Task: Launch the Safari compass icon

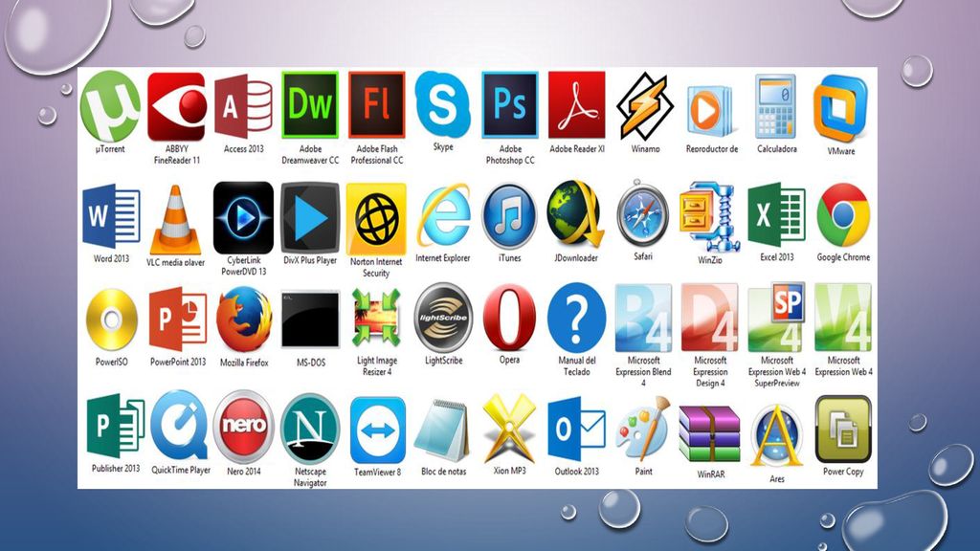Action: (642, 213)
